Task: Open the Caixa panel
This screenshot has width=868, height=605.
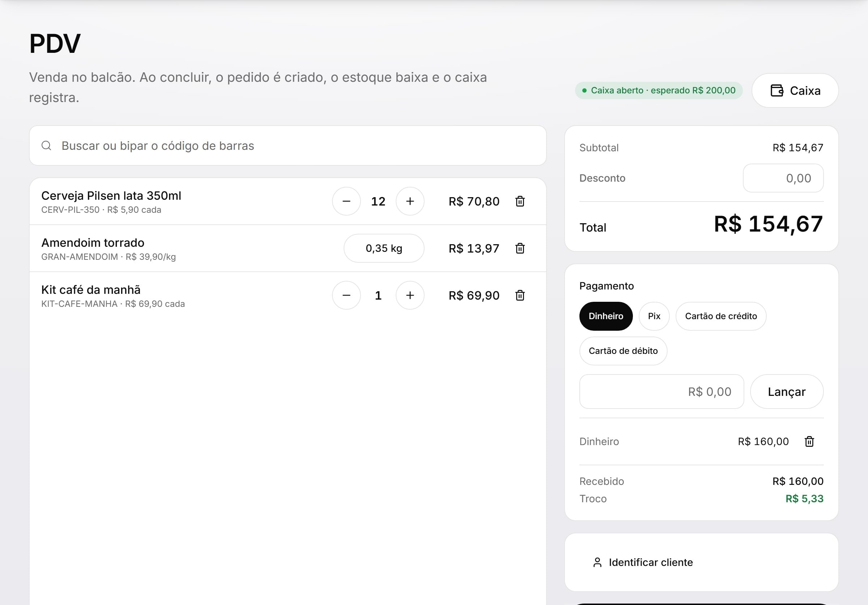Action: click(x=795, y=91)
